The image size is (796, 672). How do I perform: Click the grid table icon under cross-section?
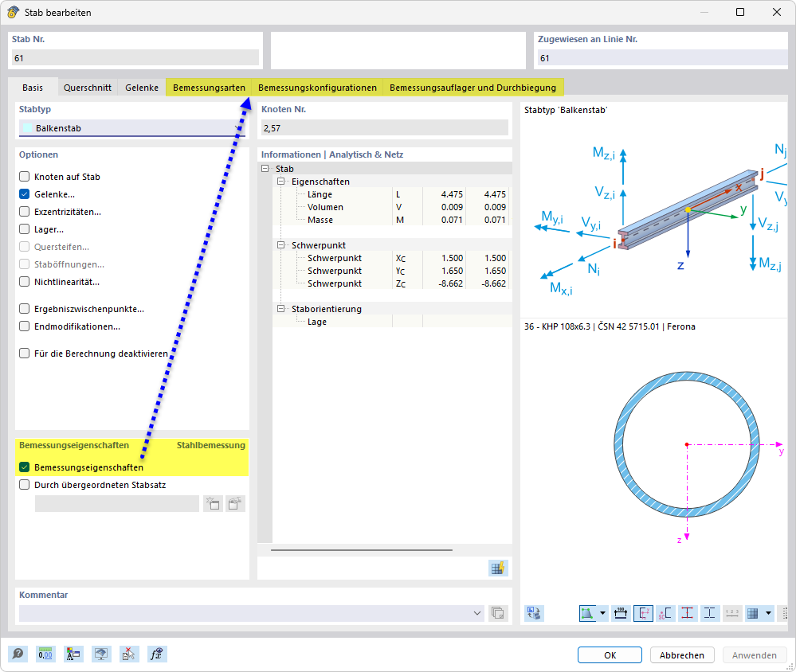(x=753, y=613)
